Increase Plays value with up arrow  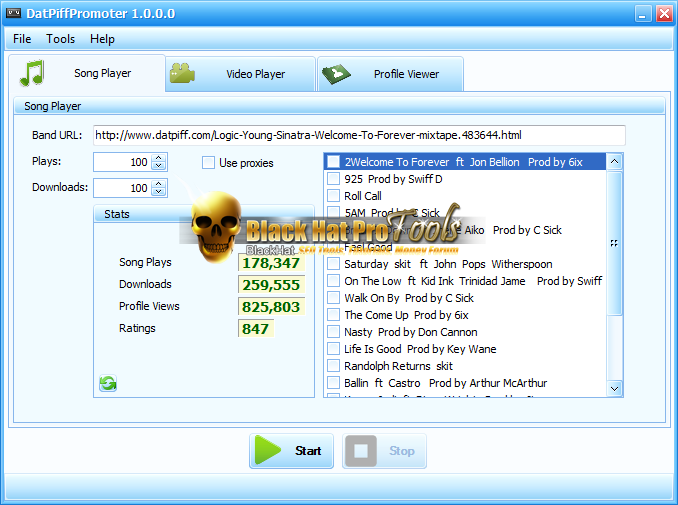click(x=159, y=158)
